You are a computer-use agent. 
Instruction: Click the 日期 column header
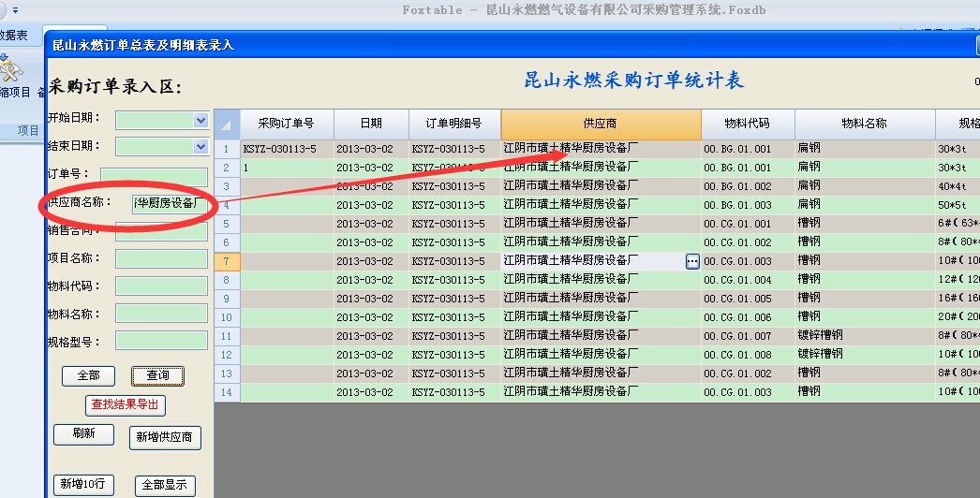[x=371, y=124]
